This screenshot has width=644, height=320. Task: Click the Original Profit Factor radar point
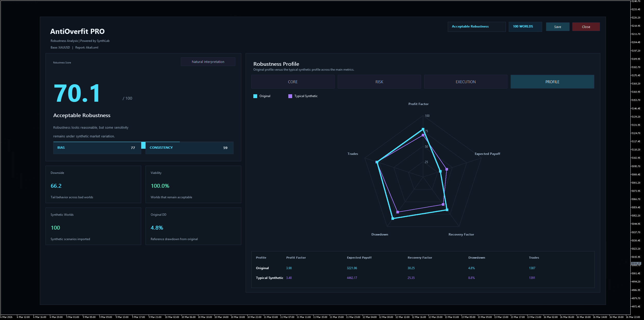(423, 129)
